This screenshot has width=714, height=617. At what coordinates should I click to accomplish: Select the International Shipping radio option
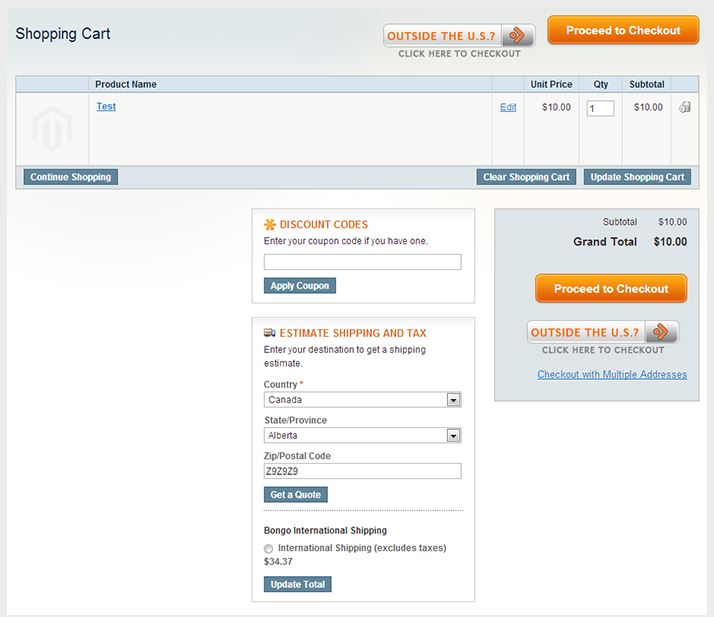pos(268,549)
